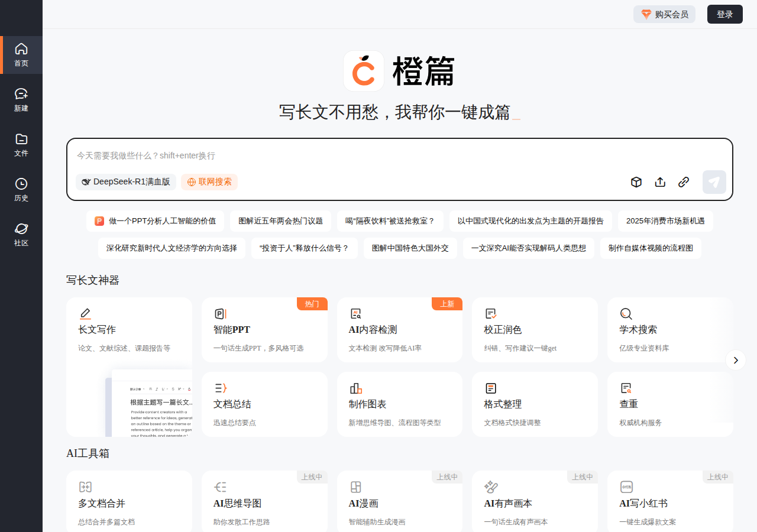
Task: Open the AI写小红书 tool card
Action: 670,501
